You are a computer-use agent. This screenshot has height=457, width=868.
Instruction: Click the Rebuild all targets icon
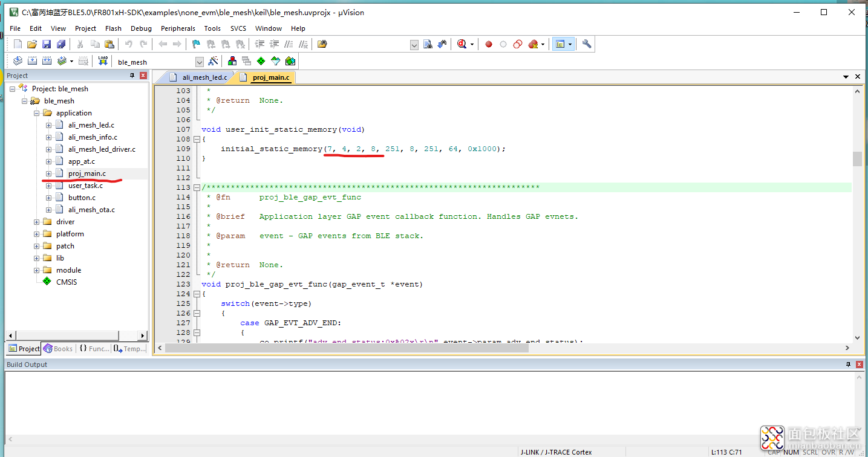click(x=47, y=61)
